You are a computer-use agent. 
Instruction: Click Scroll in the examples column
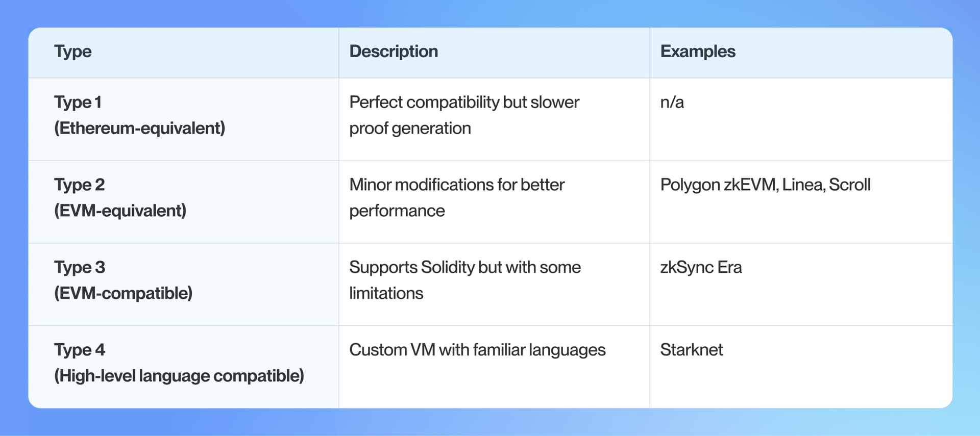[850, 185]
